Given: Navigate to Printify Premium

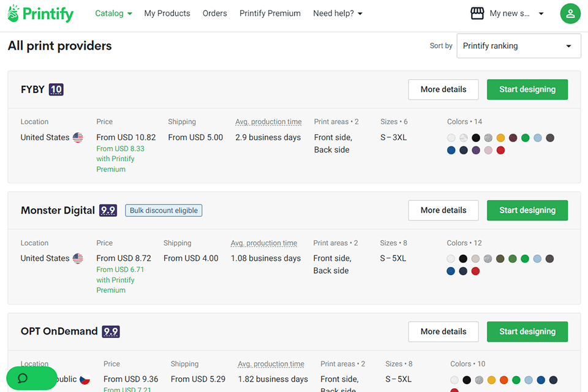Looking at the screenshot, I should [270, 13].
